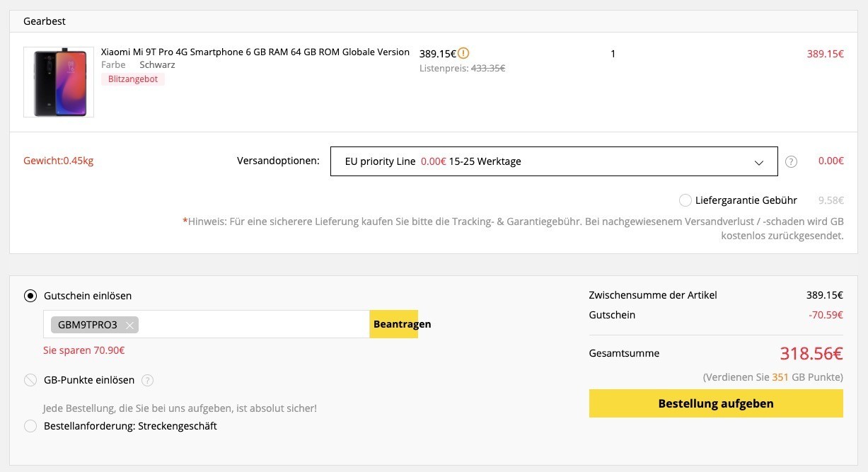Click the orange price warning info icon

tap(463, 53)
